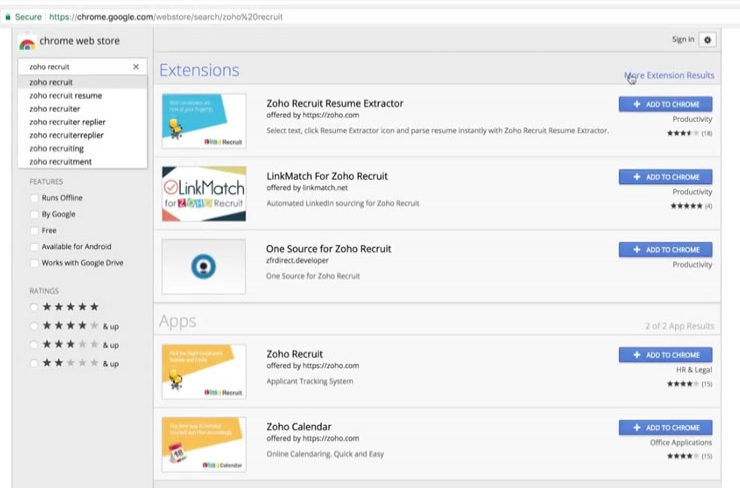Open More Extension Results link
Viewport: 740px width, 488px height.
pyautogui.click(x=669, y=76)
